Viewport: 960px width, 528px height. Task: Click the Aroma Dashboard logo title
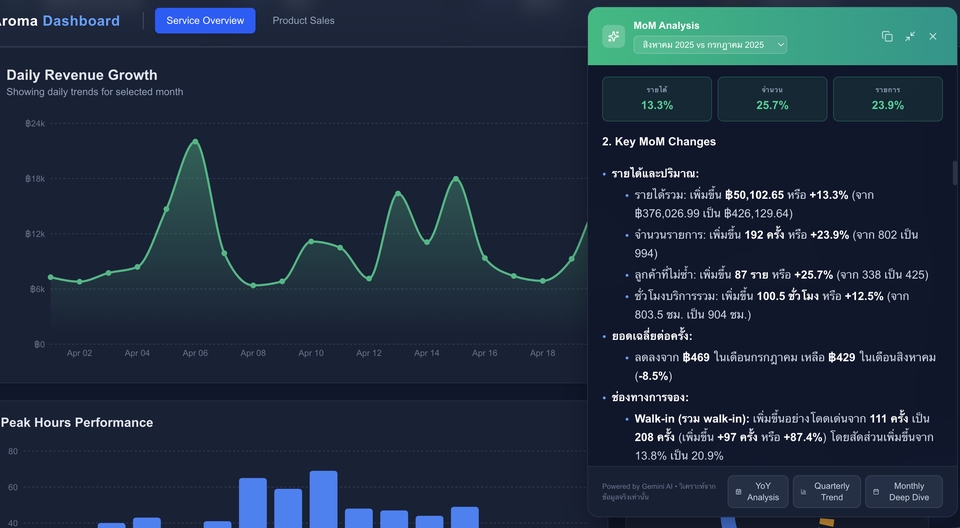59,21
